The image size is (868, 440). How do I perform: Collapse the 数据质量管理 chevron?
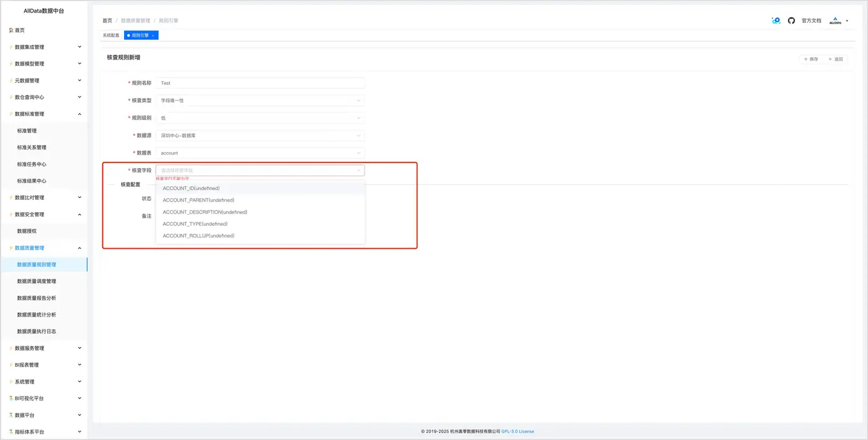[79, 248]
